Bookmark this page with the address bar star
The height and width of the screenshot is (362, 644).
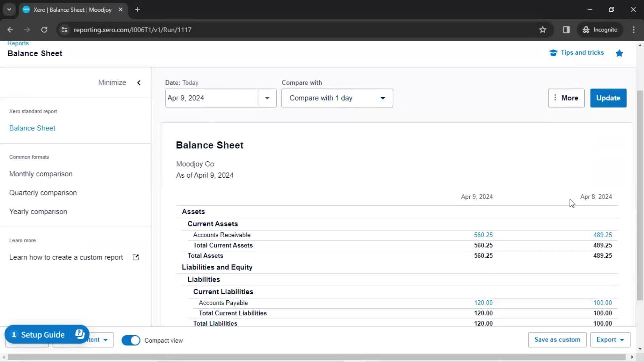click(543, 29)
